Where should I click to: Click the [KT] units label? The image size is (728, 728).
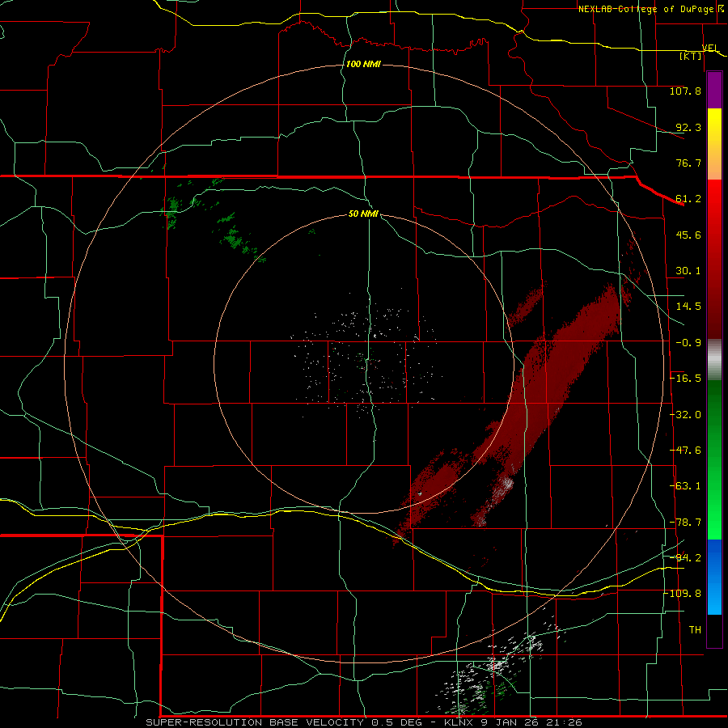[x=691, y=56]
